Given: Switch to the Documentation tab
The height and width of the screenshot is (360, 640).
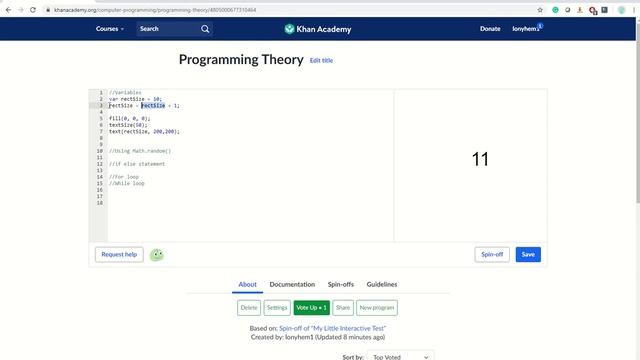Looking at the screenshot, I should click(x=292, y=284).
